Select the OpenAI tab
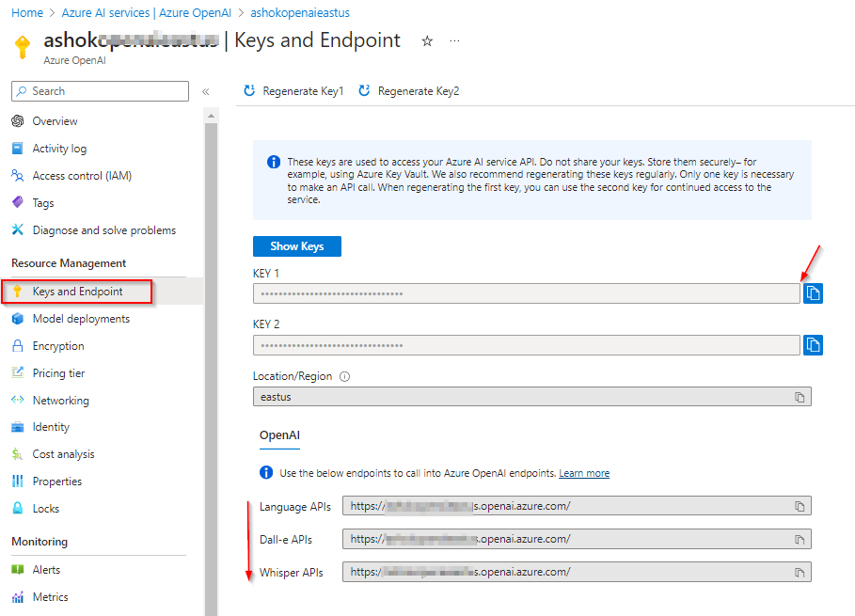 tap(279, 435)
